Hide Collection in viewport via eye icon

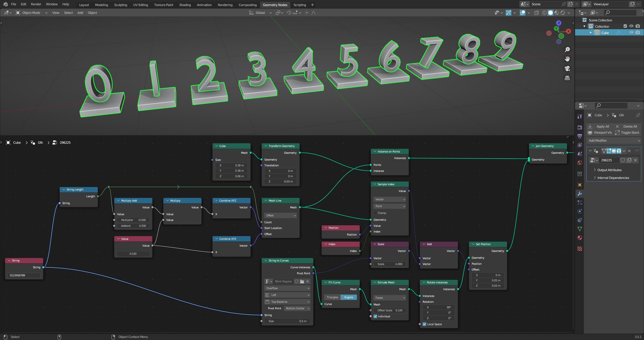tap(631, 26)
